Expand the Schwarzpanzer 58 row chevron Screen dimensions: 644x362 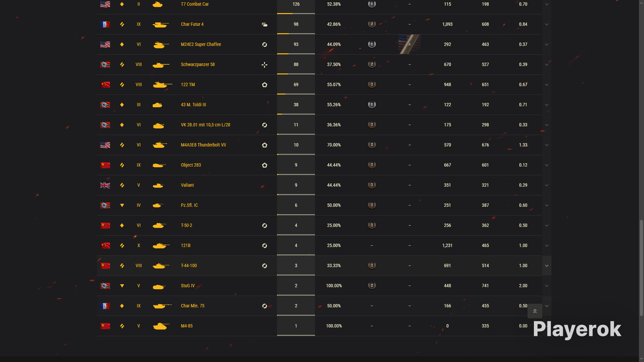547,65
